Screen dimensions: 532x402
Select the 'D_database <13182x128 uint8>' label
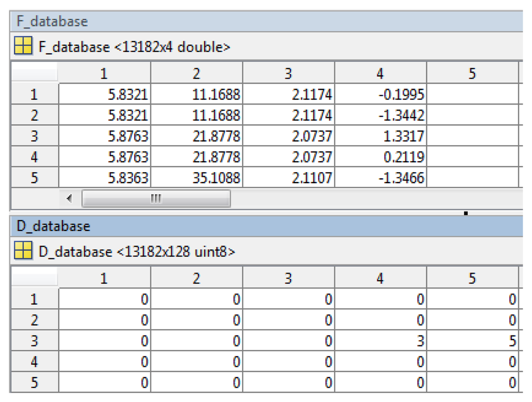click(x=137, y=252)
